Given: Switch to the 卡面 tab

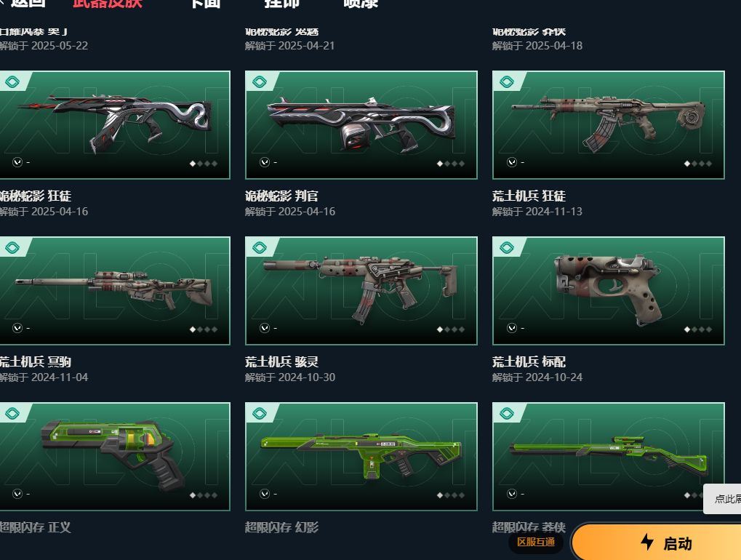Looking at the screenshot, I should pos(206,3).
